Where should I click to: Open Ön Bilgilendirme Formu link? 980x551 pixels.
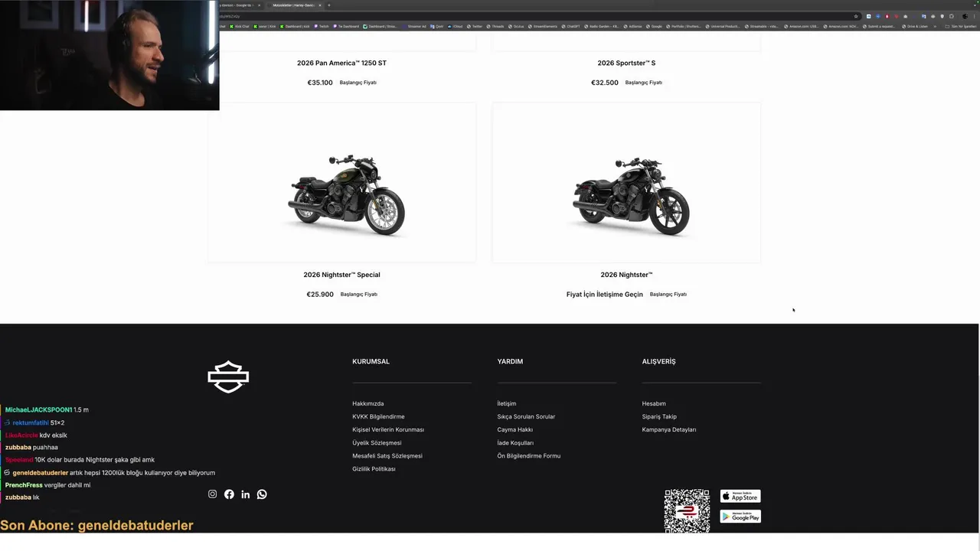click(529, 456)
